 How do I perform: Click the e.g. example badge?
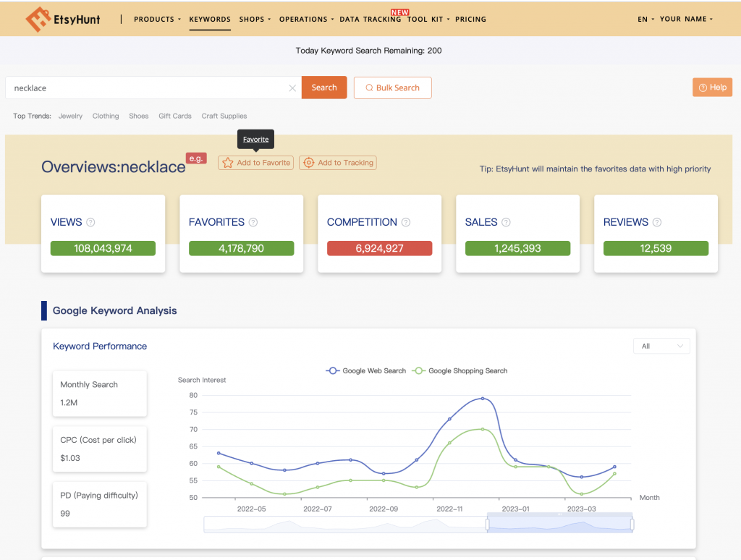(x=195, y=158)
